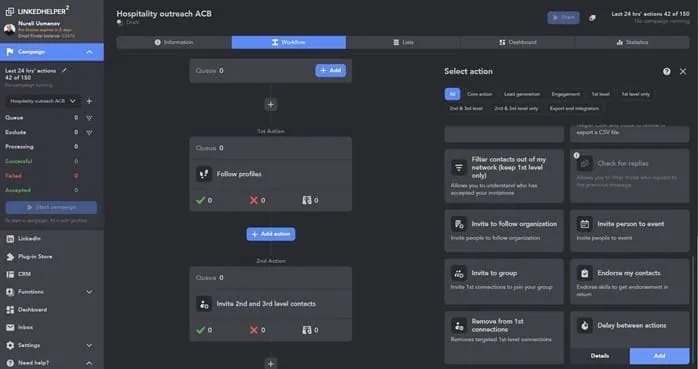Open failed count under Invite 2nd and 3rd level
Image resolution: width=698 pixels, height=369 pixels.
point(258,330)
